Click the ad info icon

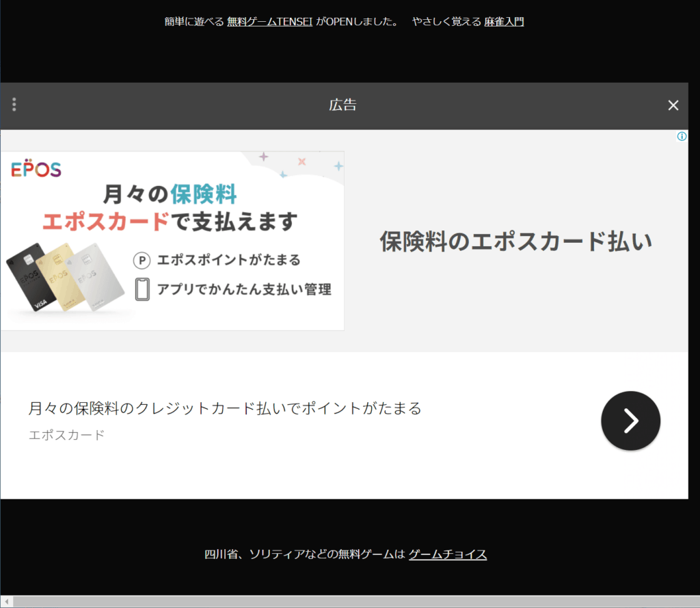coord(682,136)
